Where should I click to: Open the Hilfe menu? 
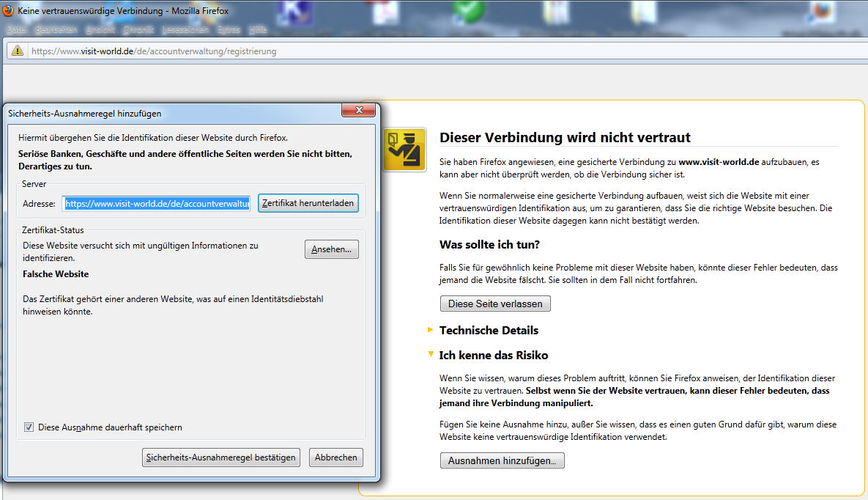click(x=258, y=30)
